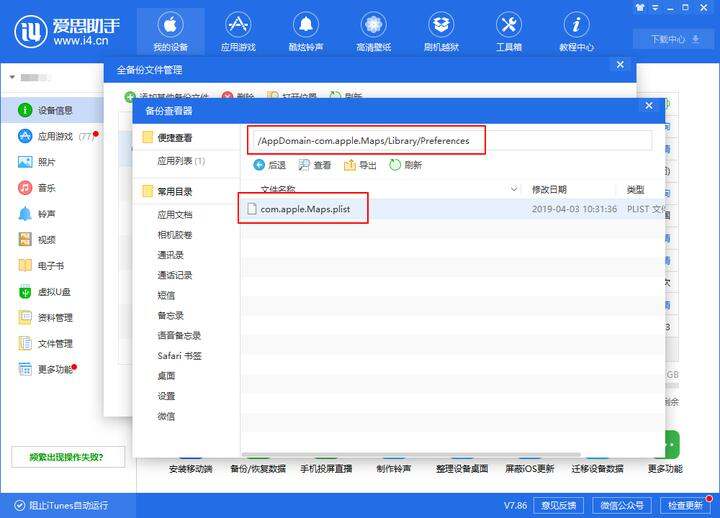
Task: Open 通话记录 call history entry
Action: pos(175,275)
